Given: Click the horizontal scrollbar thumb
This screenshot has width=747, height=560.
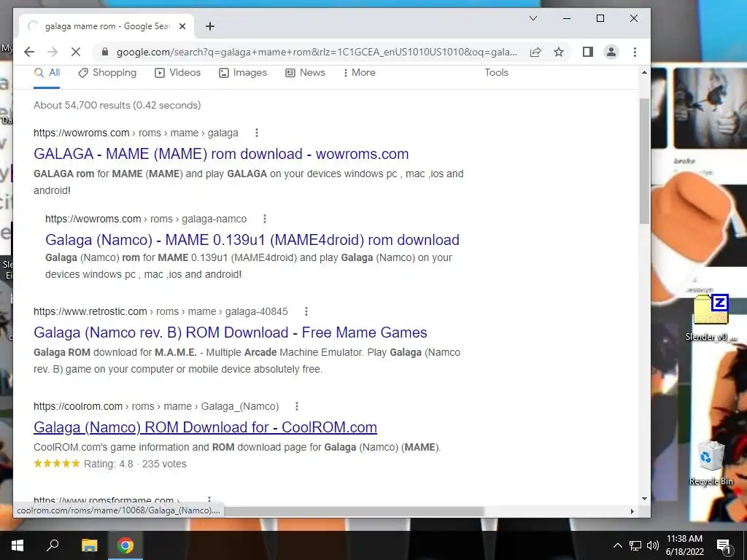Looking at the screenshot, I should pos(352,511).
